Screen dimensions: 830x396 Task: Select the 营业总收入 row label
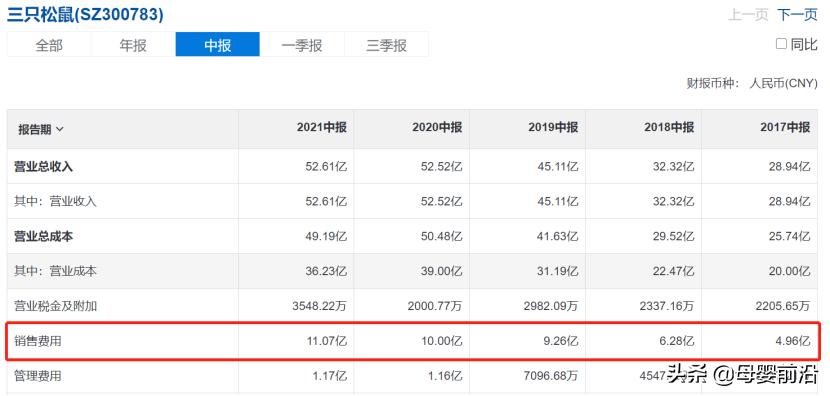pos(43,166)
